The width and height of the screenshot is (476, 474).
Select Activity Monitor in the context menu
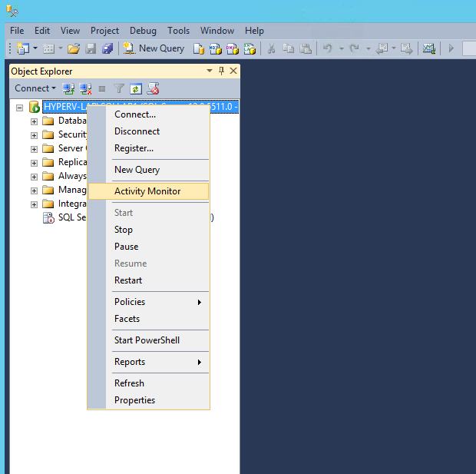coord(148,191)
